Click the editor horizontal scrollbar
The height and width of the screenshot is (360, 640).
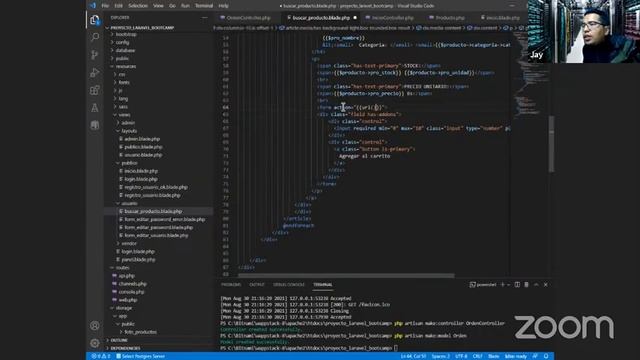347,276
